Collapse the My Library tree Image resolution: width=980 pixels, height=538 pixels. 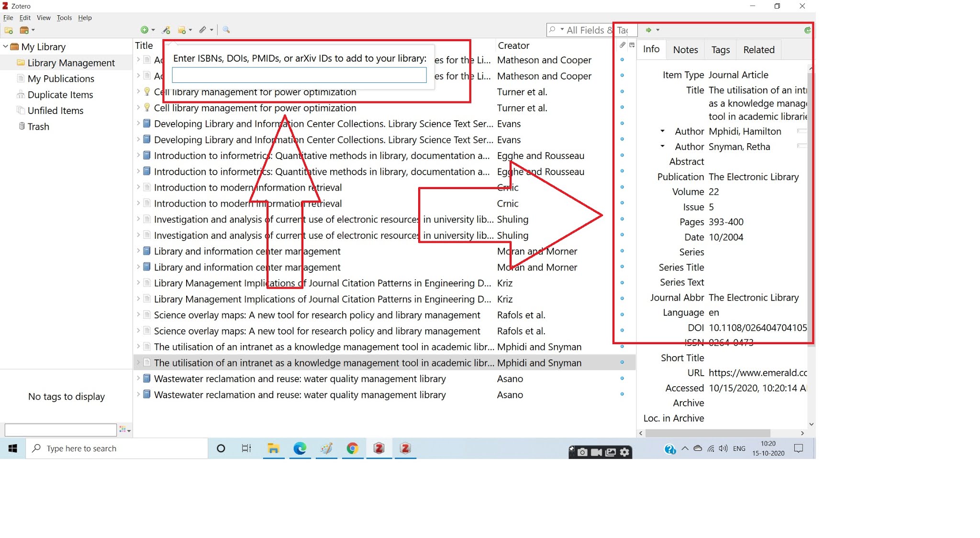5,46
